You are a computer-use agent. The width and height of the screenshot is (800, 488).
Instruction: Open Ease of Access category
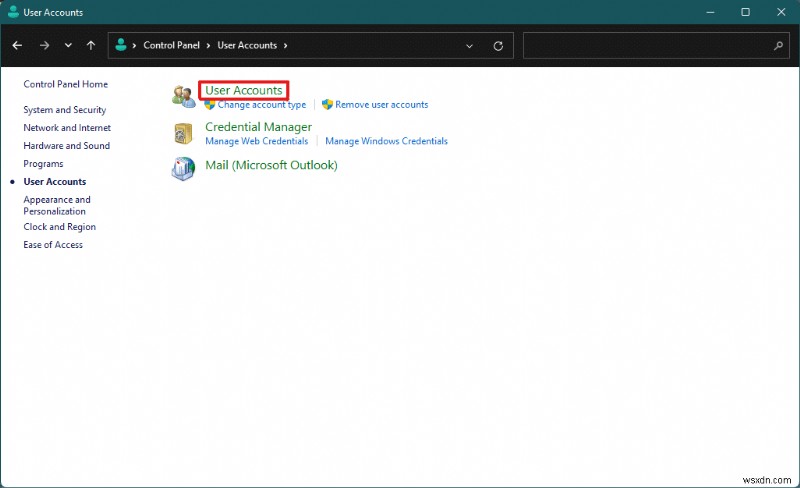(53, 245)
